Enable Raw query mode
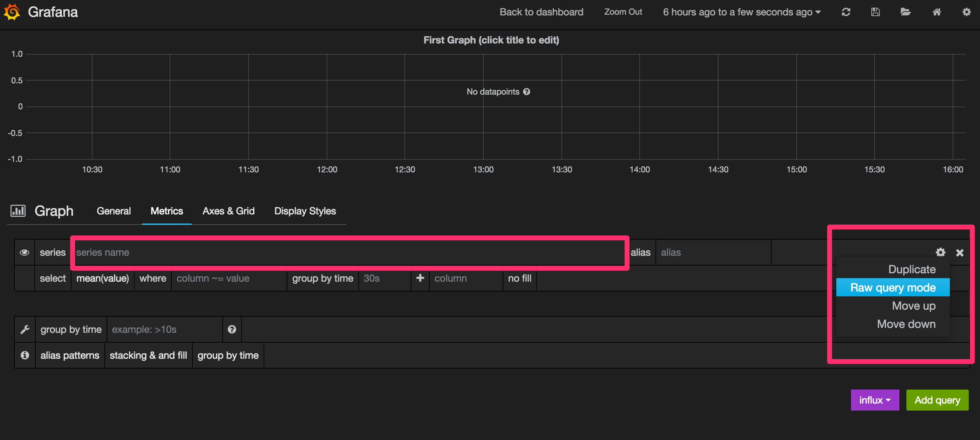The width and height of the screenshot is (980, 440). [893, 288]
